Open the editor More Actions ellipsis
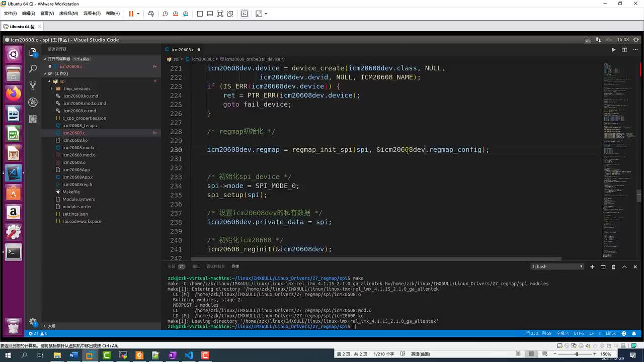The width and height of the screenshot is (644, 362). pyautogui.click(x=635, y=50)
